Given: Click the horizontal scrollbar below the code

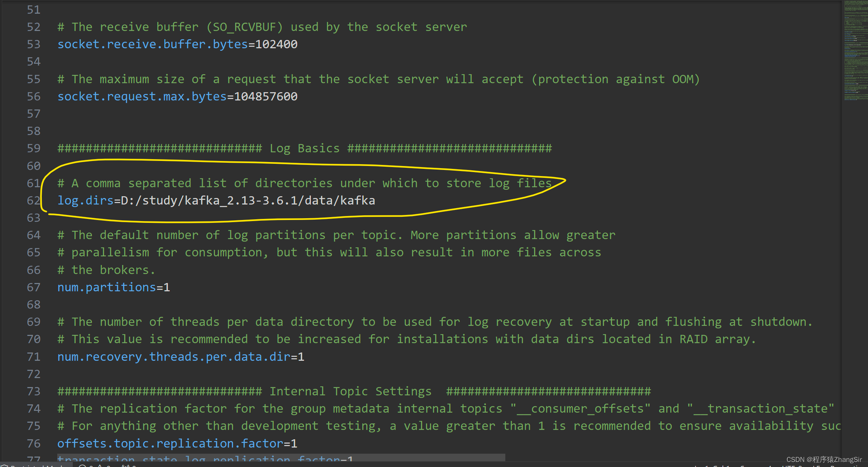Looking at the screenshot, I should pyautogui.click(x=281, y=457).
